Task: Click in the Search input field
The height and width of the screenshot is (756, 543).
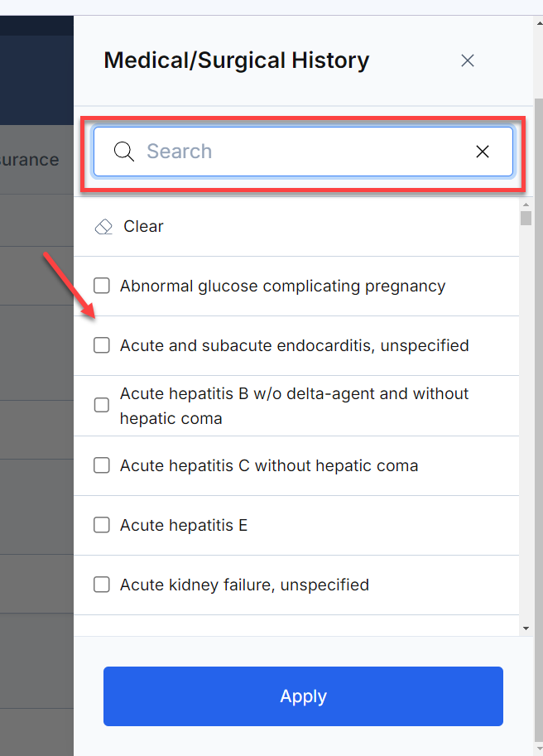Action: (303, 152)
